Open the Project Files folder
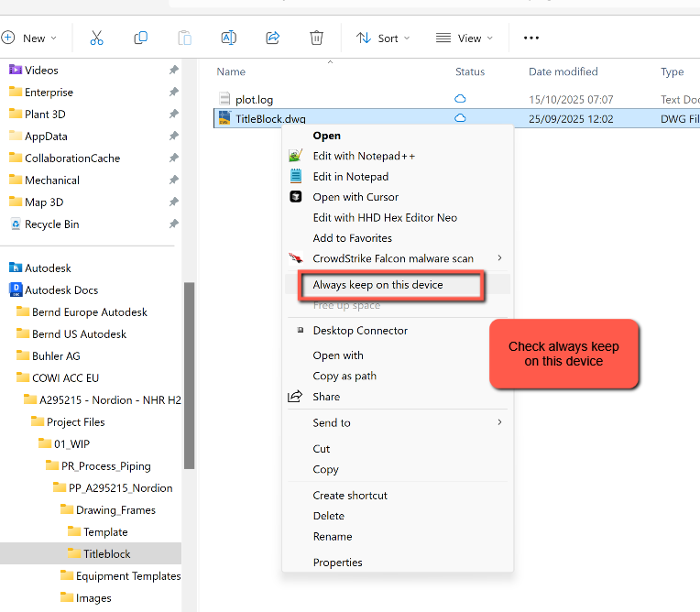This screenshot has width=700, height=612. 75,421
